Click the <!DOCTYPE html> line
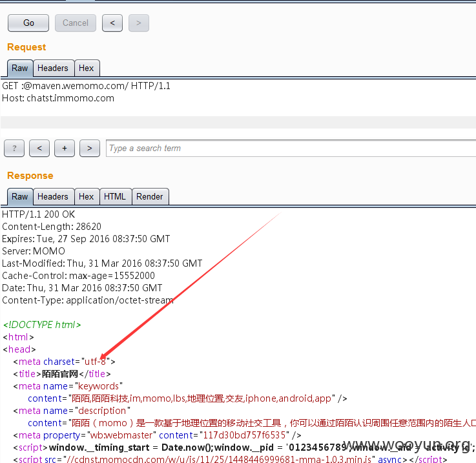Image resolution: width=476 pixels, height=463 pixels. 42,325
